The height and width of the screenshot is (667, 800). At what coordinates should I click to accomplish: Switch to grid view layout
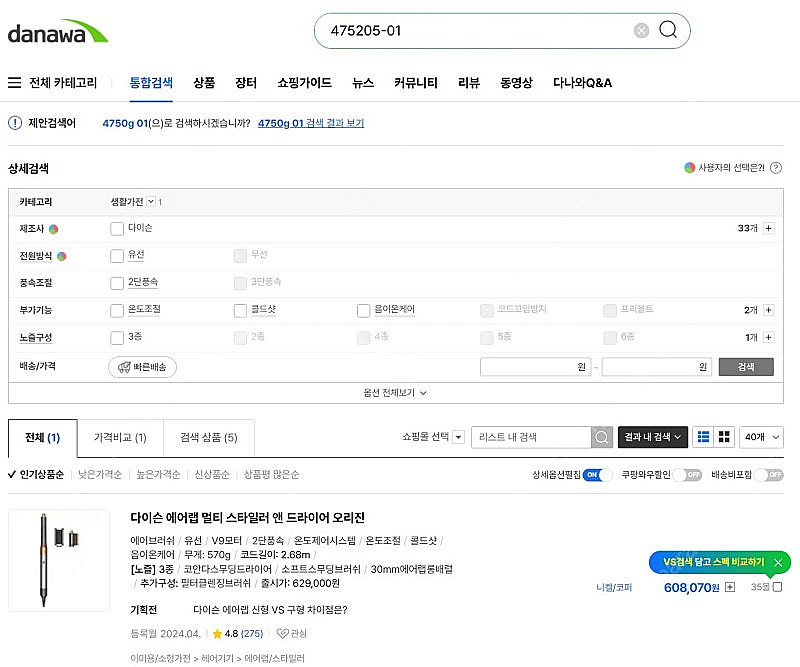click(724, 437)
